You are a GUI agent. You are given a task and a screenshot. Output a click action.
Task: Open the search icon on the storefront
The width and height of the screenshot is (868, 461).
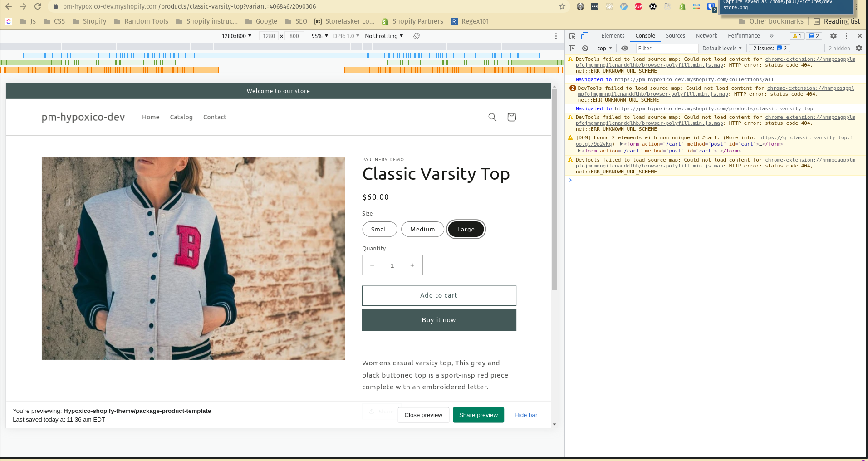(x=492, y=117)
